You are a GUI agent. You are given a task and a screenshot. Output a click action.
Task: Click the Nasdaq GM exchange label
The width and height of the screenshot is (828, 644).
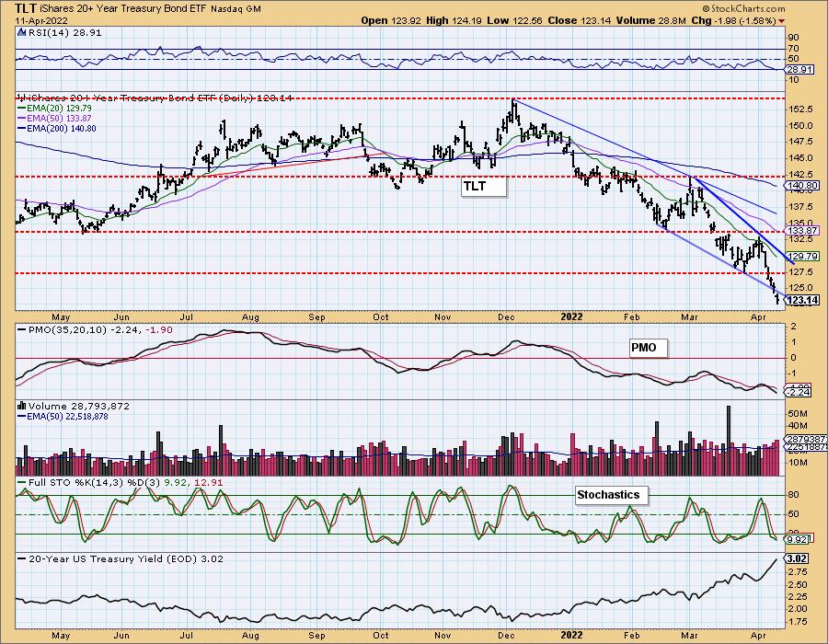[x=236, y=9]
